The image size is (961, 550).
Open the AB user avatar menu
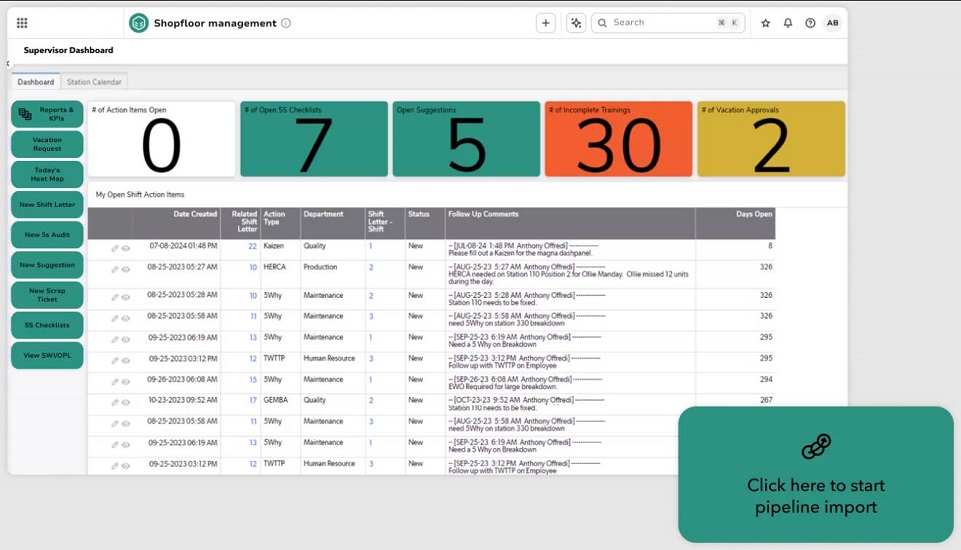pos(832,23)
